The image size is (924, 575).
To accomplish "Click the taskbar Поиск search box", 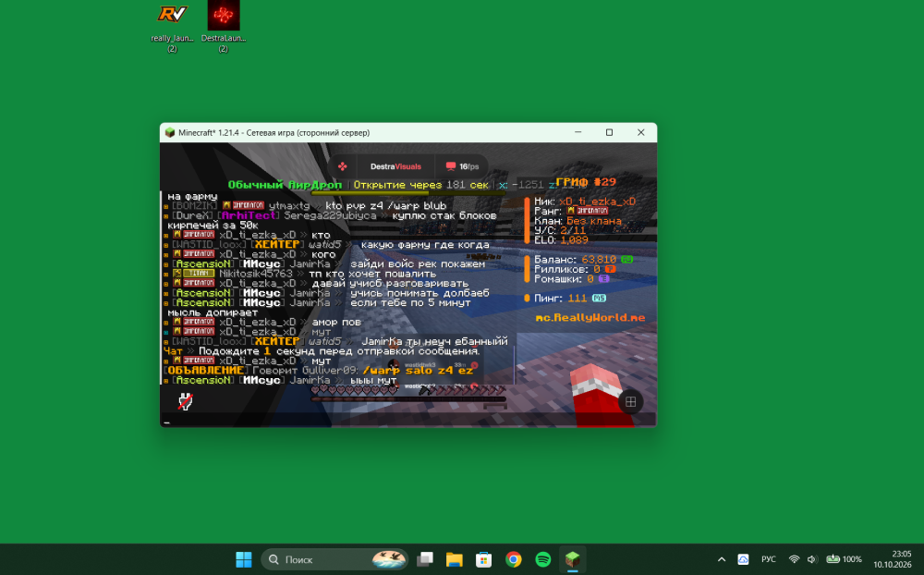I will pos(334,559).
